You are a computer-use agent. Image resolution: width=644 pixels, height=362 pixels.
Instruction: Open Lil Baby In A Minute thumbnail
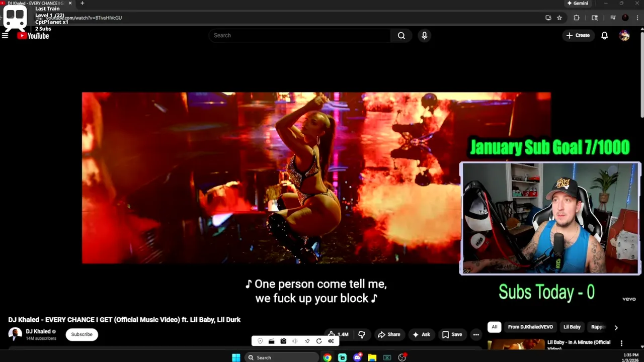516,344
